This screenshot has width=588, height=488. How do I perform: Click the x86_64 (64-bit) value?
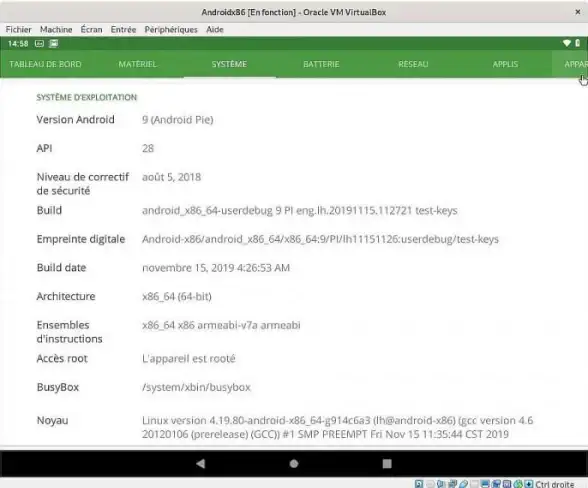[177, 297]
